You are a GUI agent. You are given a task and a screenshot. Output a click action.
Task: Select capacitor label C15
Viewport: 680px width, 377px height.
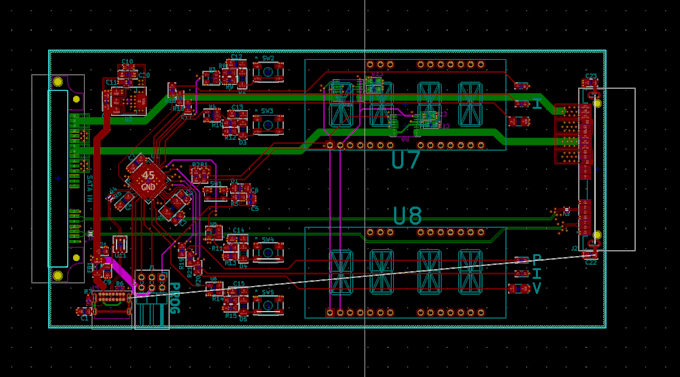pyautogui.click(x=239, y=283)
